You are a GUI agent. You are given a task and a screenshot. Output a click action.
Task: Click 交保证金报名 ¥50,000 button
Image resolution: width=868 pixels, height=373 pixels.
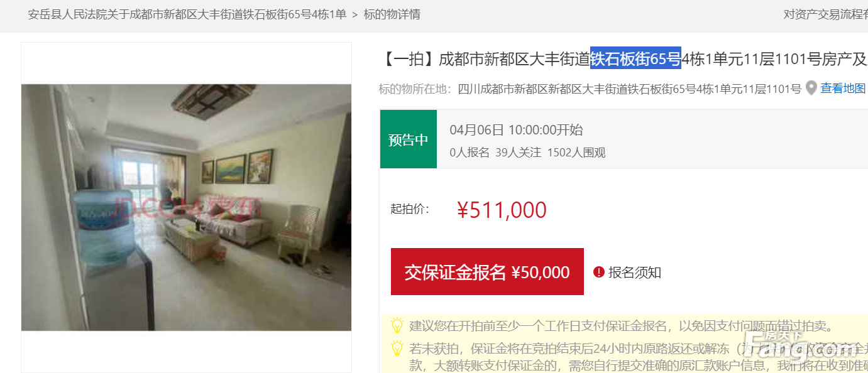(x=487, y=272)
